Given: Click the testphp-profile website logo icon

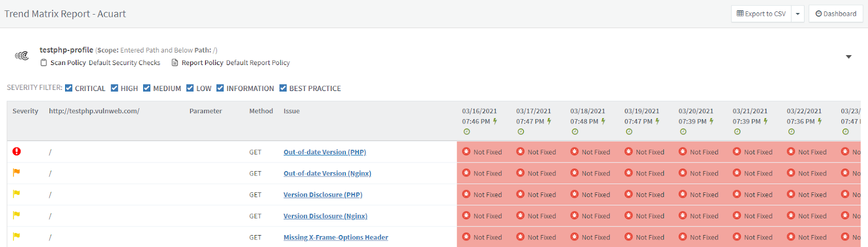Looking at the screenshot, I should tap(22, 56).
